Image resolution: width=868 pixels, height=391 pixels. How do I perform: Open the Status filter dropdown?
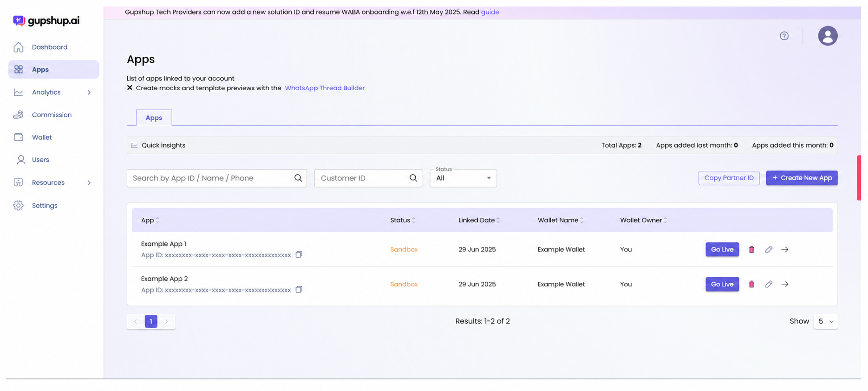click(463, 178)
